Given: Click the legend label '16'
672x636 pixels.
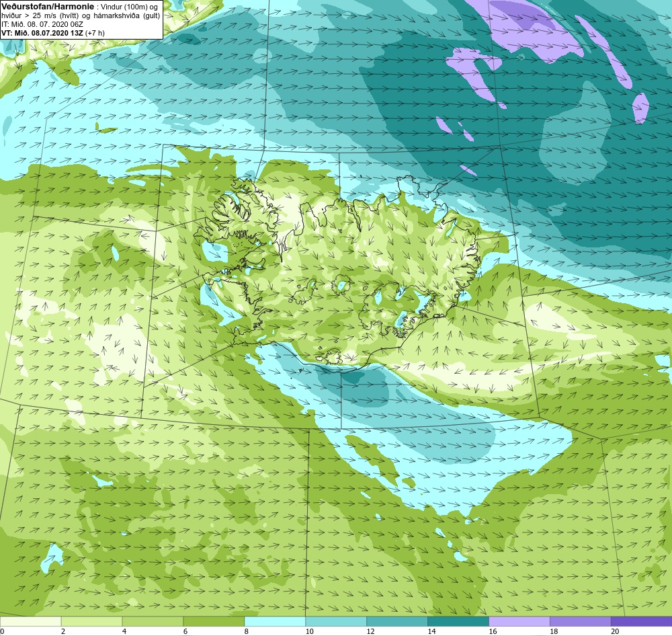Looking at the screenshot, I should (493, 631).
